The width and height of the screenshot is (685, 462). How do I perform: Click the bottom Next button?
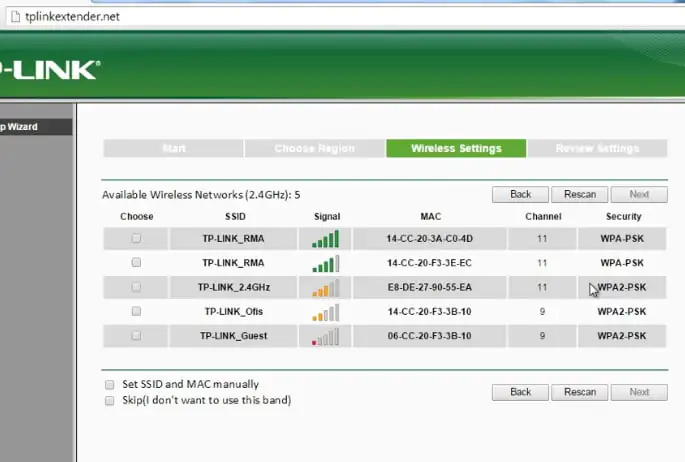click(x=639, y=392)
